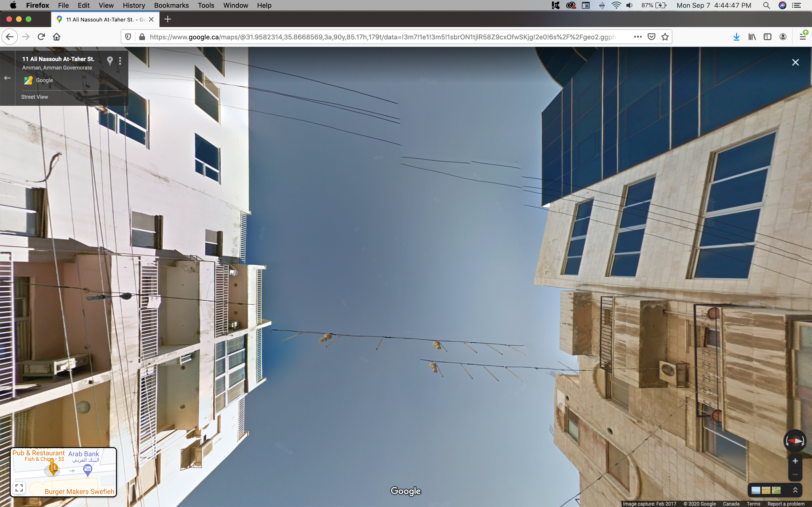The width and height of the screenshot is (812, 507).
Task: Click the Report a problem link
Action: click(x=786, y=504)
